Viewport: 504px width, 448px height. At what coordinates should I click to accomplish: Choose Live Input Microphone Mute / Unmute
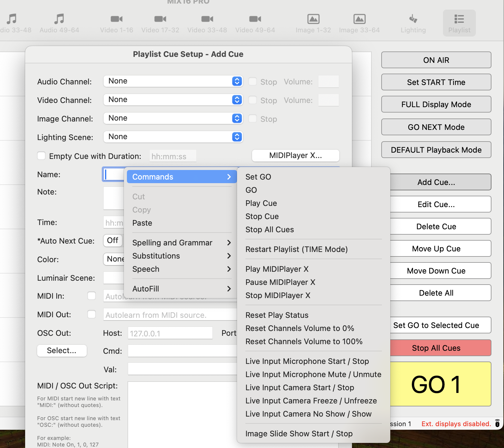313,374
